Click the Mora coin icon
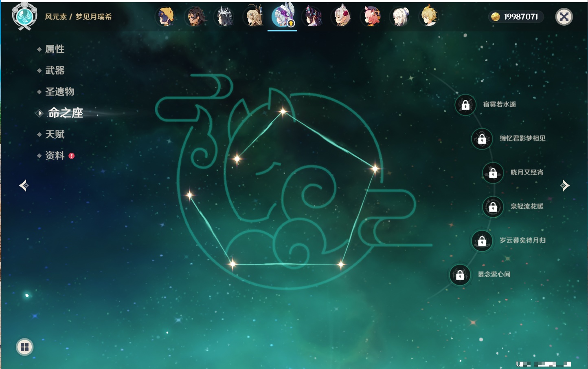Viewport: 588px width, 369px height. click(496, 17)
